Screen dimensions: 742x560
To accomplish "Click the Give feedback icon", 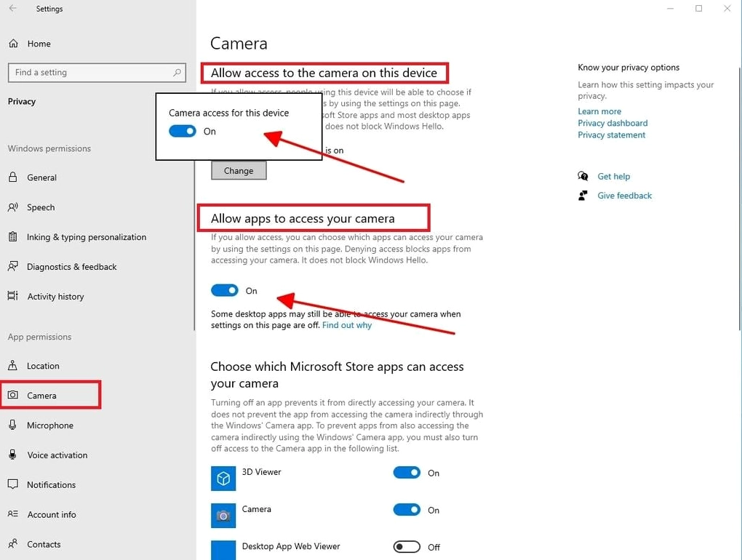I will coord(583,196).
